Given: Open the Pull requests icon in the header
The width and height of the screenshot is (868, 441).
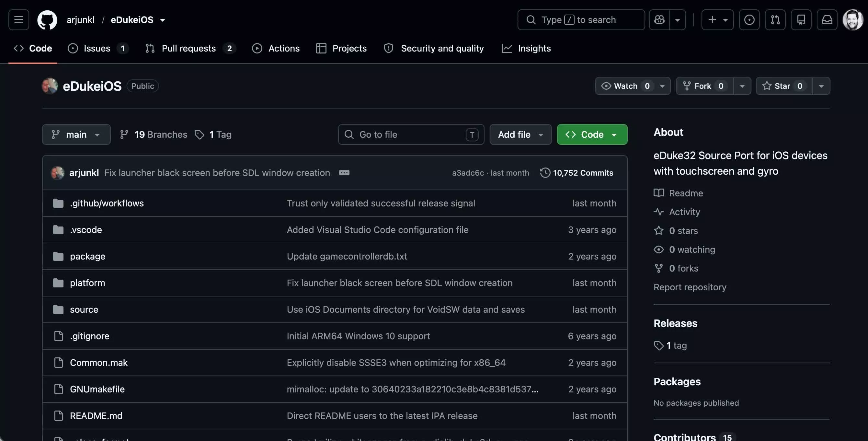Looking at the screenshot, I should pos(775,19).
